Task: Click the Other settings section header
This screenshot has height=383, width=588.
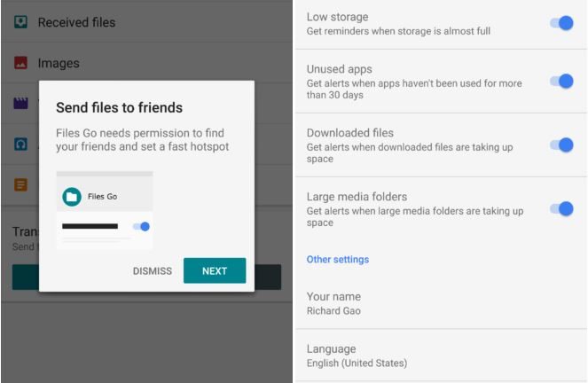Action: 338,260
